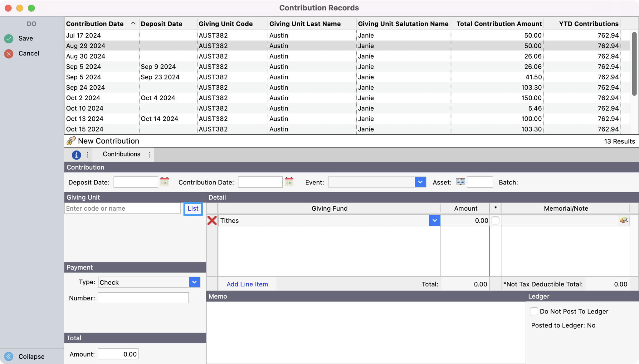Expand the Event dropdown
The image size is (639, 364).
[x=420, y=182]
